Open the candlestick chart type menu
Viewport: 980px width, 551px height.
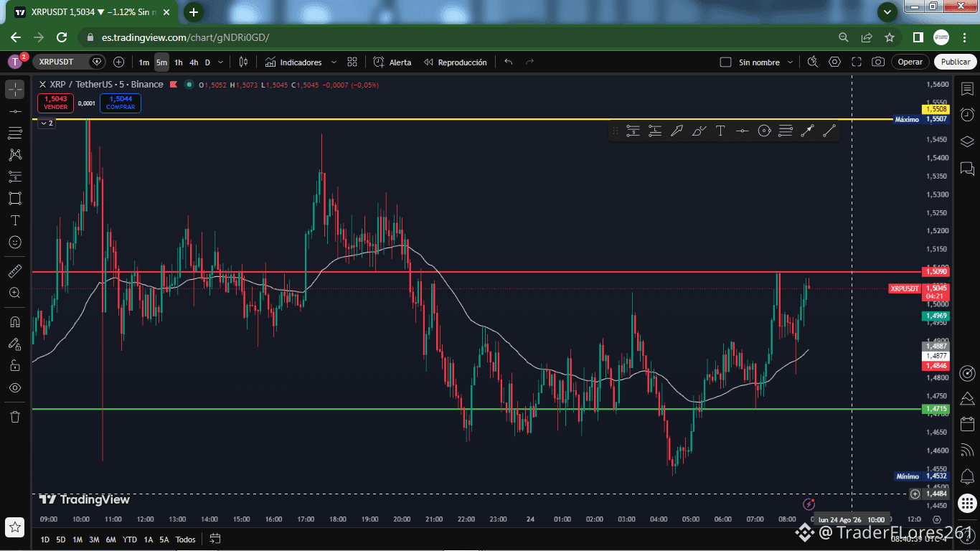pos(243,62)
